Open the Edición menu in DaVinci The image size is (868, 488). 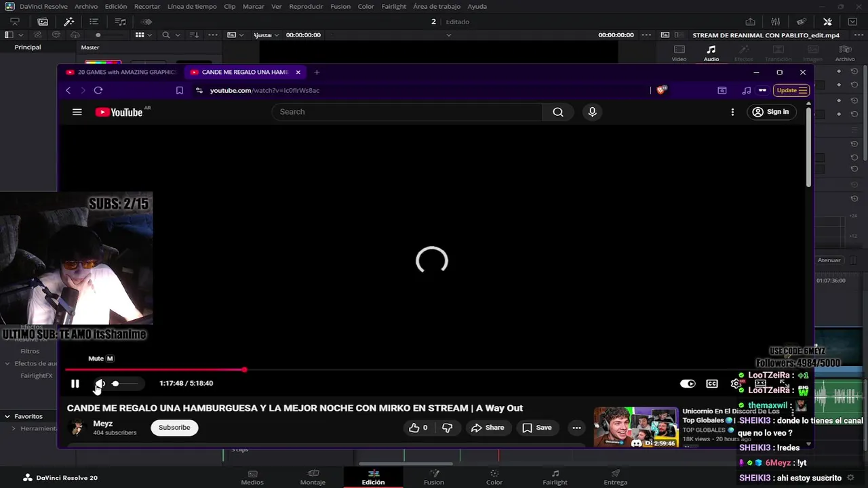coord(116,6)
